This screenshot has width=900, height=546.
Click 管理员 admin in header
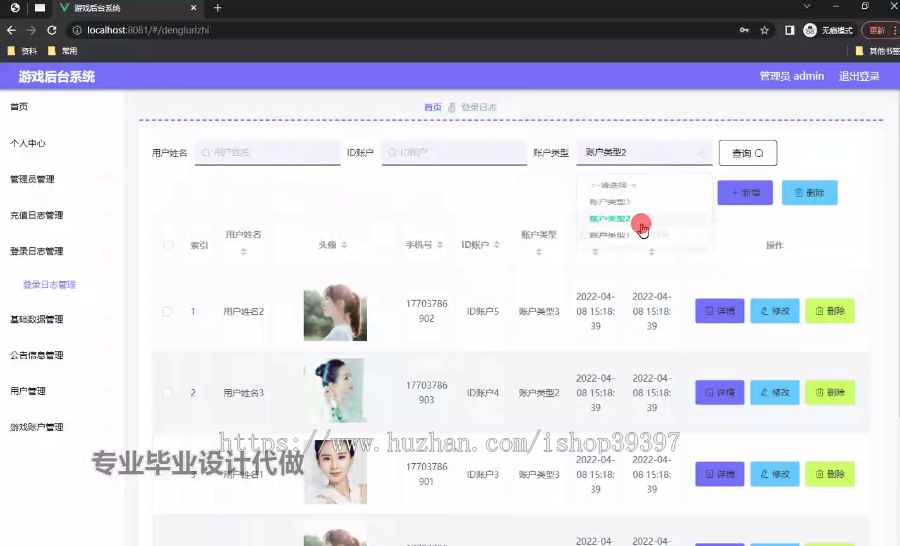(x=792, y=76)
